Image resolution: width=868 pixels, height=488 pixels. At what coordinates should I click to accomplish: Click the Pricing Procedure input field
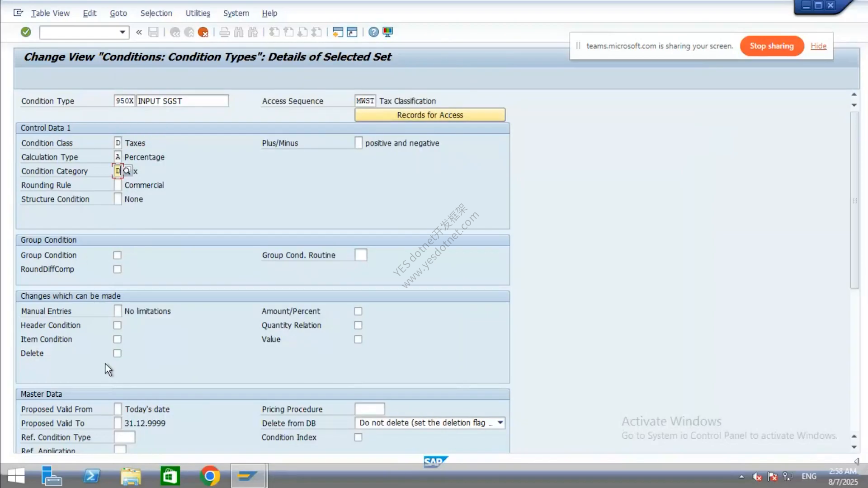pyautogui.click(x=370, y=409)
